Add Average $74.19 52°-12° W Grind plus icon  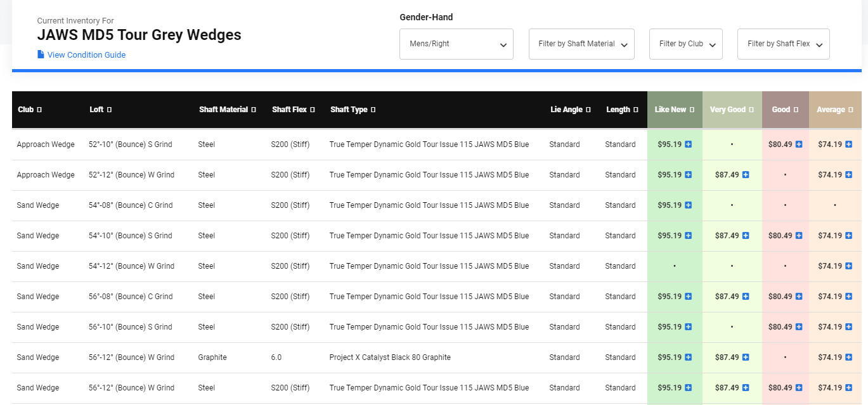848,175
